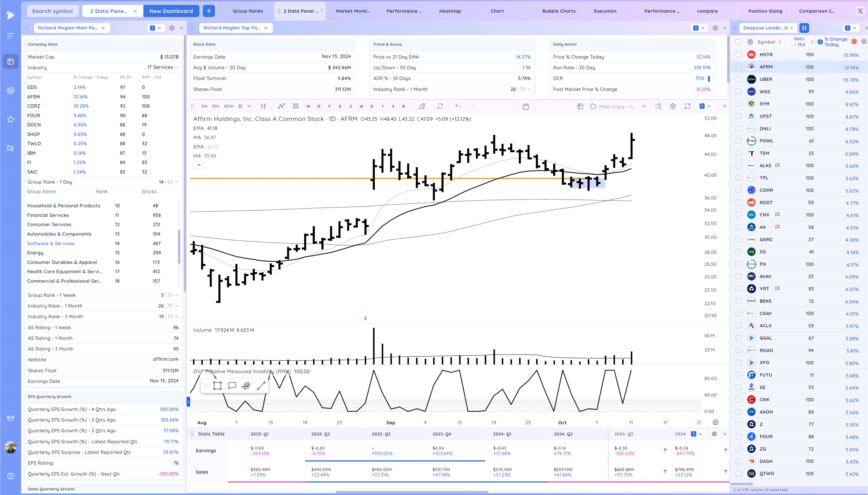
Task: Toggle select-all checkbox in watchlist header
Action: pos(738,42)
